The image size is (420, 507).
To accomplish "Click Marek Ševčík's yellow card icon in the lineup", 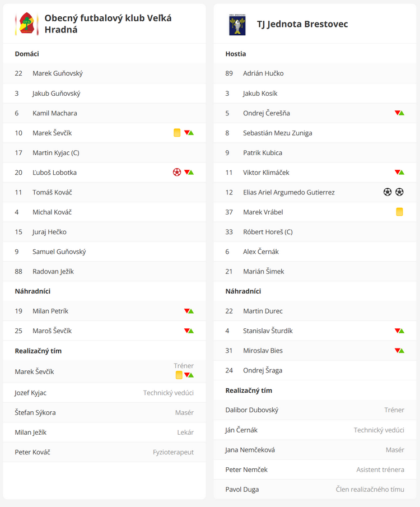I will tap(177, 133).
